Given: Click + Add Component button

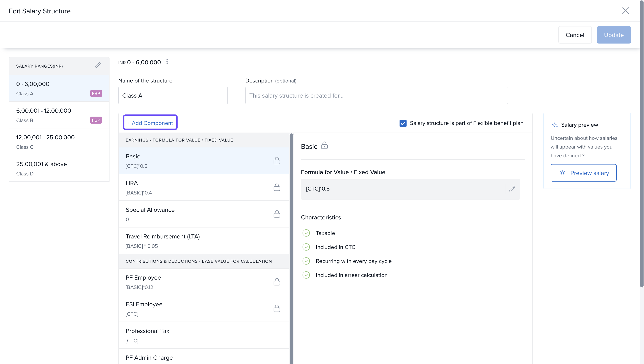Looking at the screenshot, I should 150,123.
